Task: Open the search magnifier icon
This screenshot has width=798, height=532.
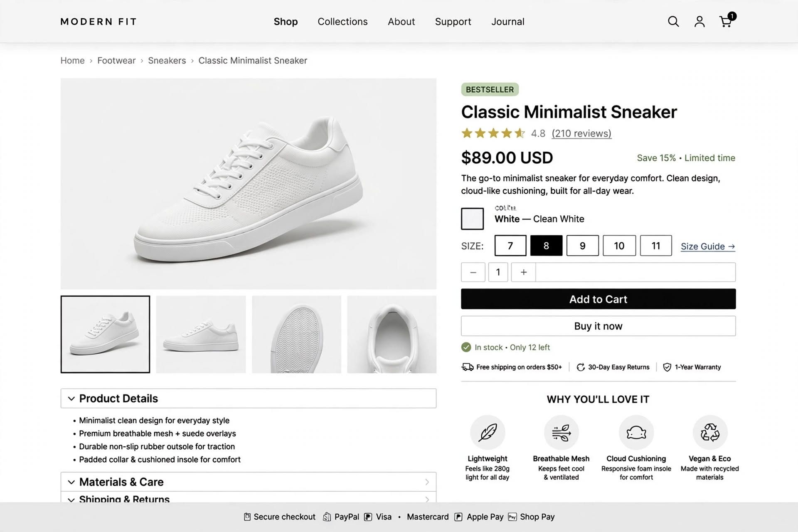Action: click(x=673, y=22)
